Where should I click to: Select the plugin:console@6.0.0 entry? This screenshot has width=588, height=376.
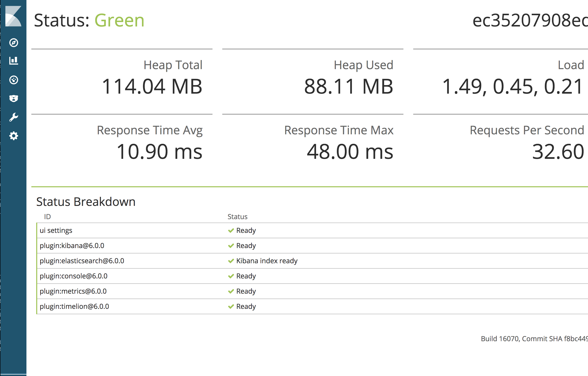(x=73, y=276)
